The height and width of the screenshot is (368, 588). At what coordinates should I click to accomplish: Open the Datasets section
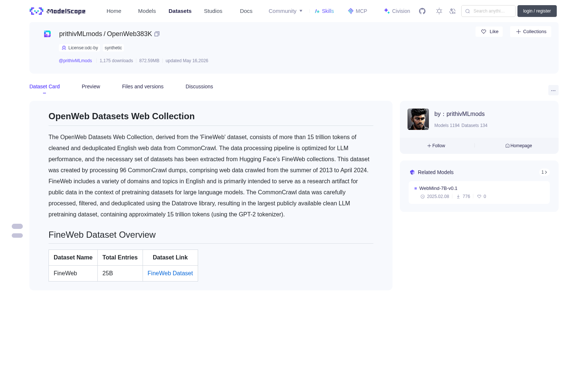click(180, 11)
